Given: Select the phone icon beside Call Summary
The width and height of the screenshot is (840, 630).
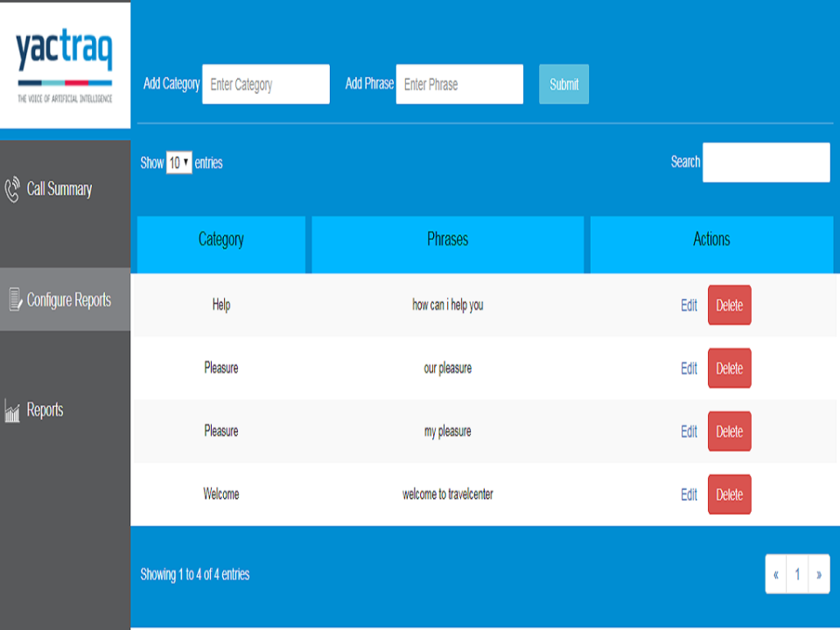Looking at the screenshot, I should (x=13, y=187).
